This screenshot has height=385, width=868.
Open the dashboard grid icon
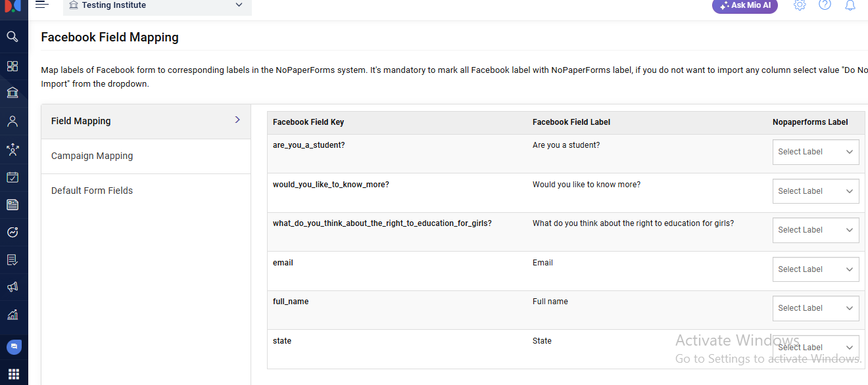12,66
